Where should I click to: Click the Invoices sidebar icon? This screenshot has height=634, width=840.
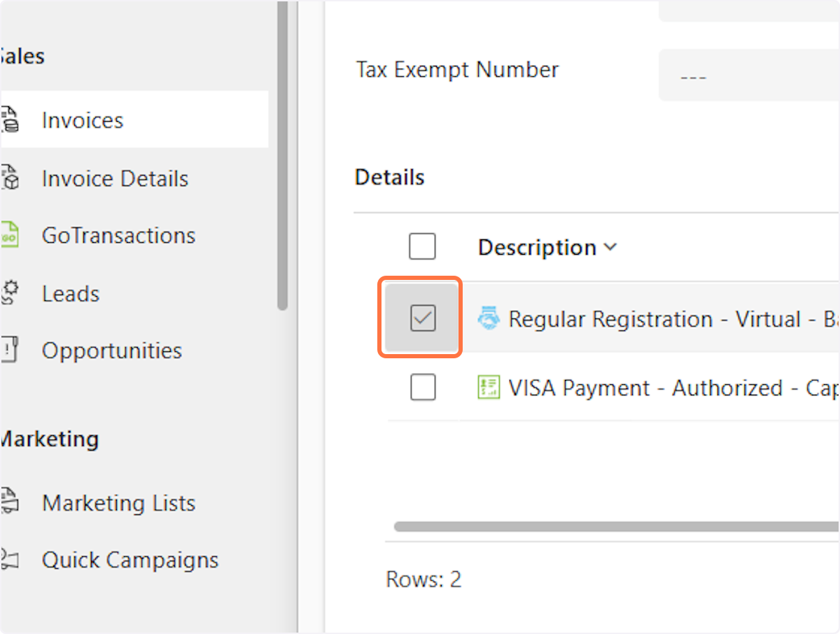[x=9, y=120]
